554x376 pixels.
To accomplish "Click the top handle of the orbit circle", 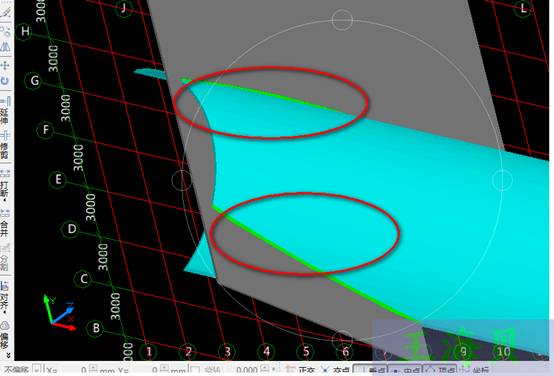I will pyautogui.click(x=342, y=20).
